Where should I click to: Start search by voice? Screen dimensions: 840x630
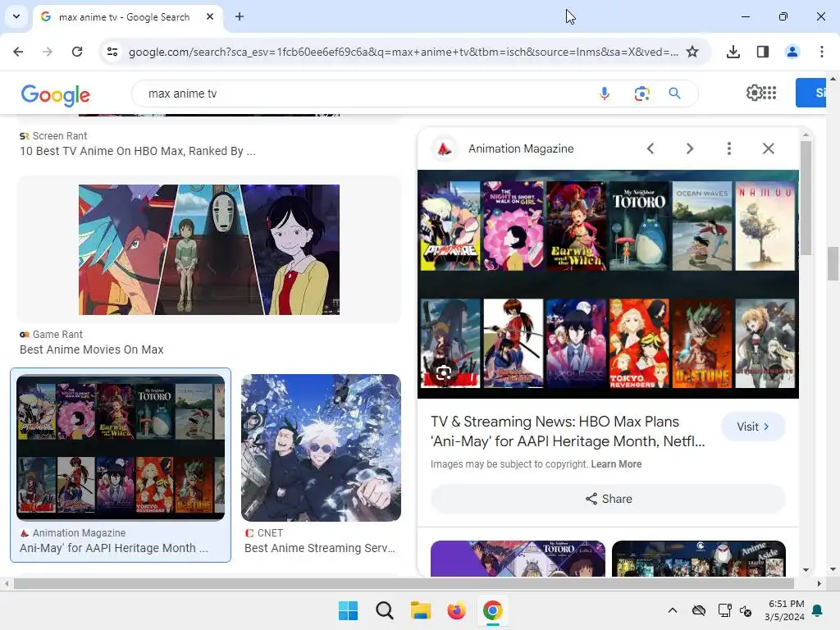[605, 94]
